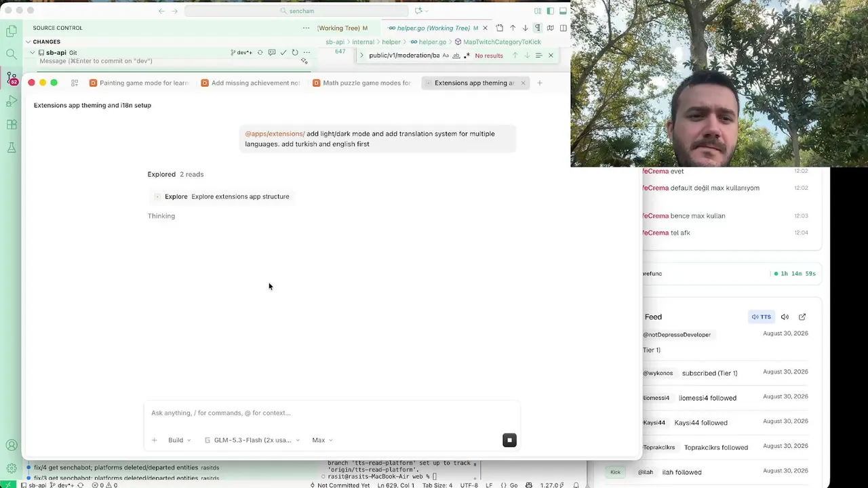
Task: Add attachment with plus in chat input
Action: [x=154, y=441]
